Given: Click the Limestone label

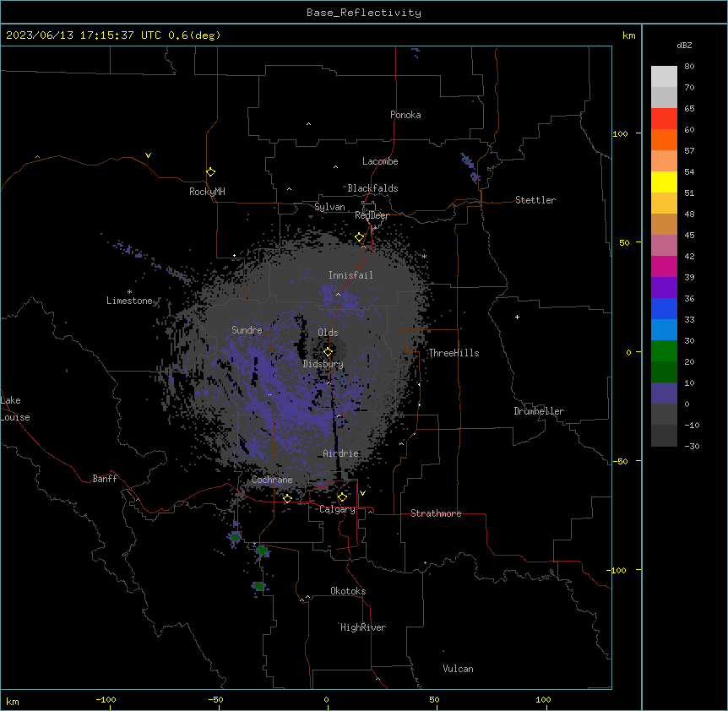Looking at the screenshot, I should point(129,301).
